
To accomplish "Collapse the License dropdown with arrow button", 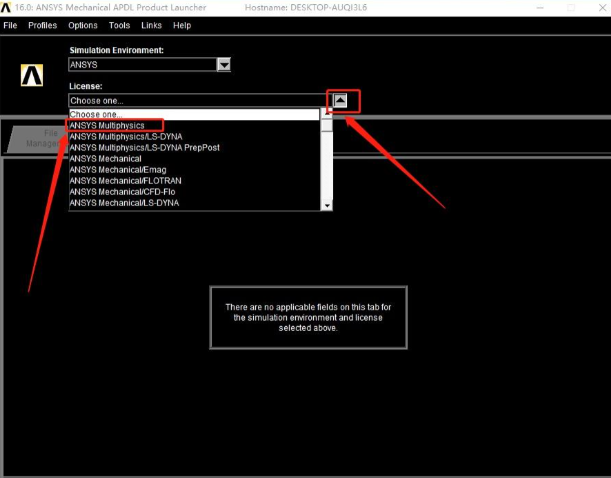I will [340, 101].
